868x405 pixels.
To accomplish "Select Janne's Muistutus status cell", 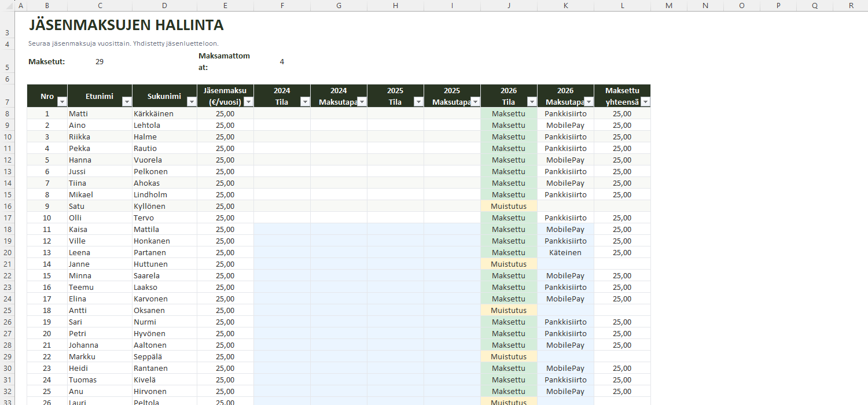I will (509, 264).
